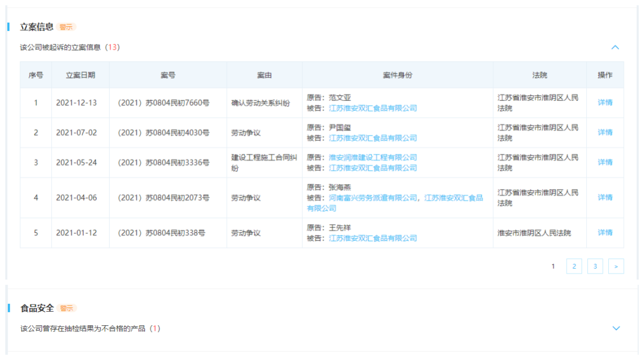The width and height of the screenshot is (644, 360).
Task: Collapse the 立案信息 section chevron
Action: pyautogui.click(x=615, y=47)
